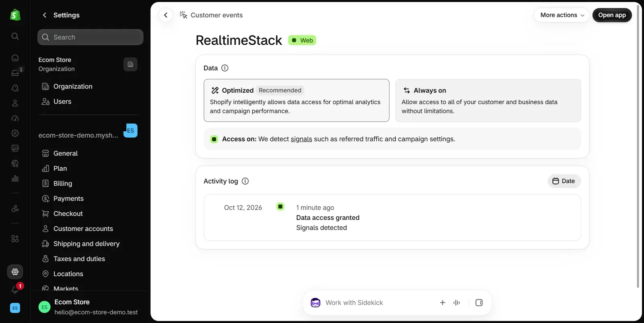Open Billing settings
The height and width of the screenshot is (323, 644).
(x=63, y=184)
